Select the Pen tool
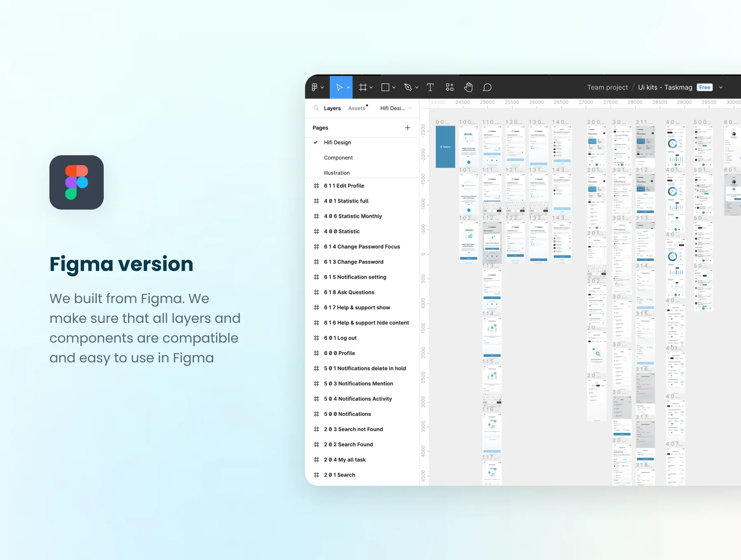Viewport: 741px width, 560px height. (x=408, y=87)
